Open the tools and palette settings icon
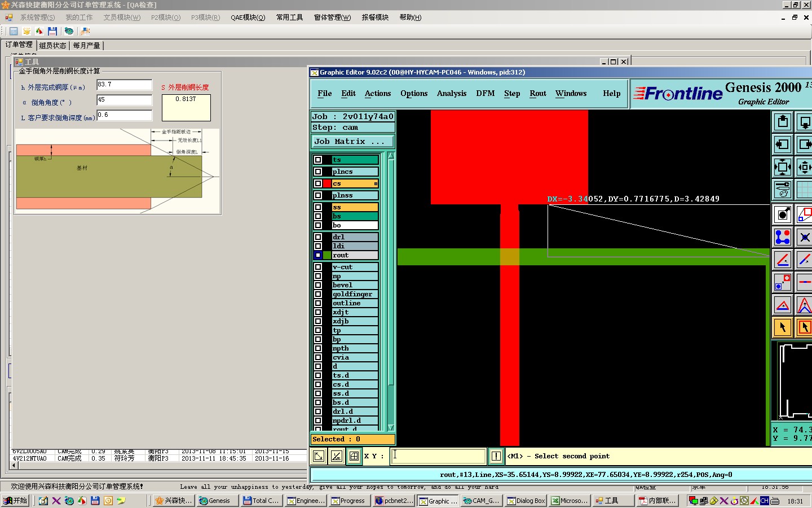The height and width of the screenshot is (508, 812). [782, 190]
